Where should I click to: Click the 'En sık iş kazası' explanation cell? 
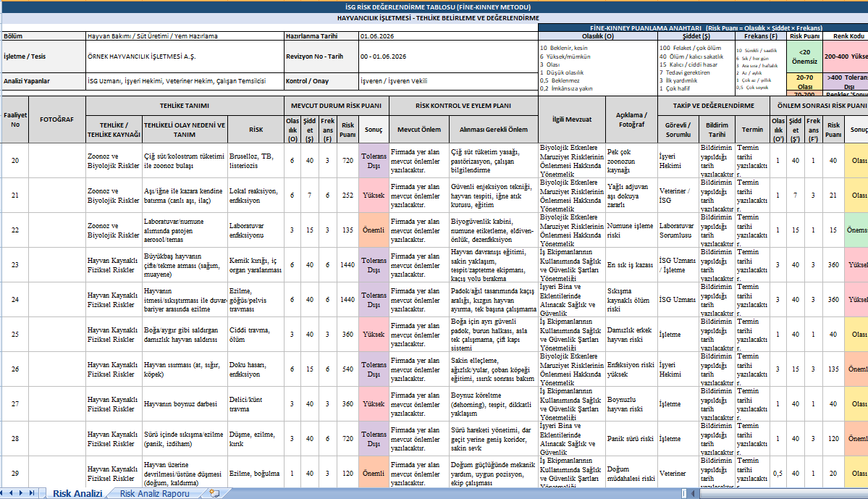(631, 265)
